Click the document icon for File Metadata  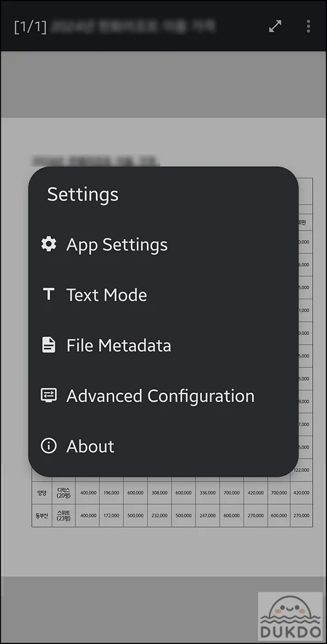[48, 345]
